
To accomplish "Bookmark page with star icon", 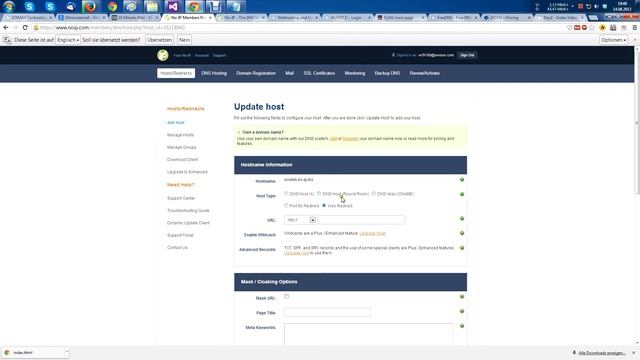I will pyautogui.click(x=592, y=27).
